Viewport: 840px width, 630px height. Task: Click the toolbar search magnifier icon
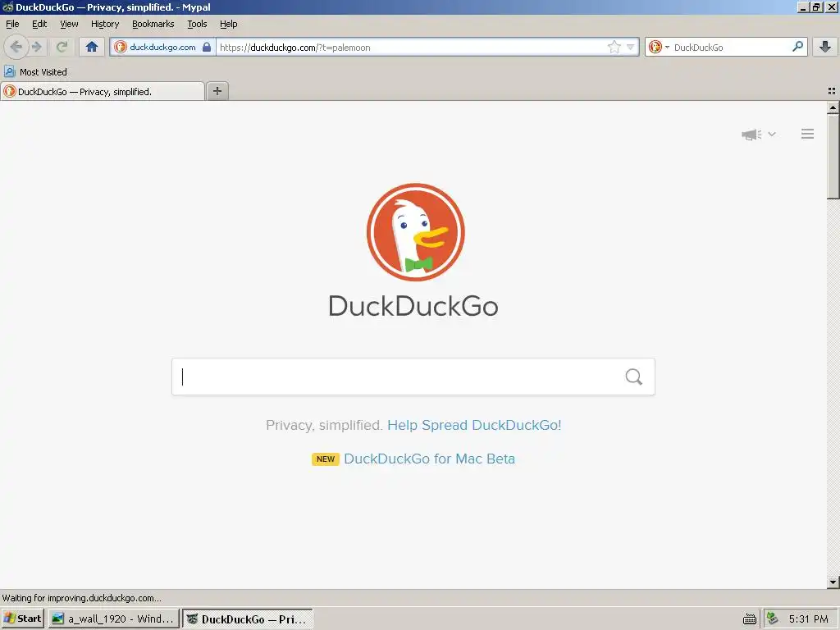(x=797, y=47)
